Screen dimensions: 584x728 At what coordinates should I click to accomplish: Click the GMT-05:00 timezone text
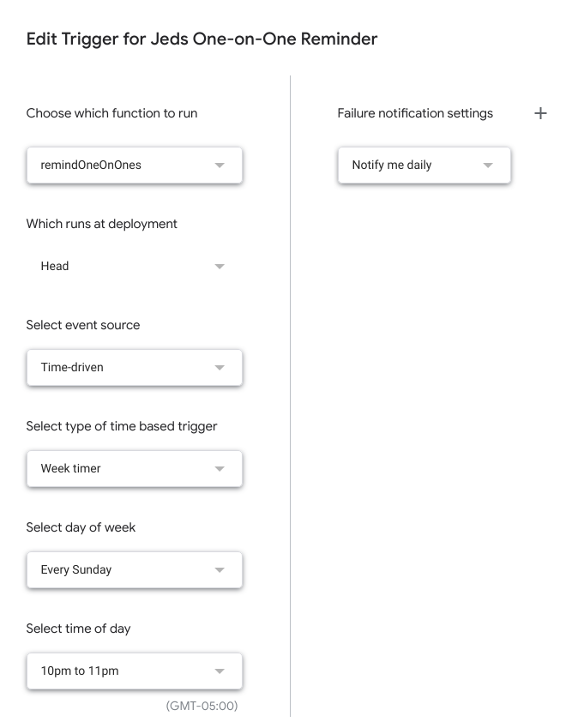coord(202,706)
